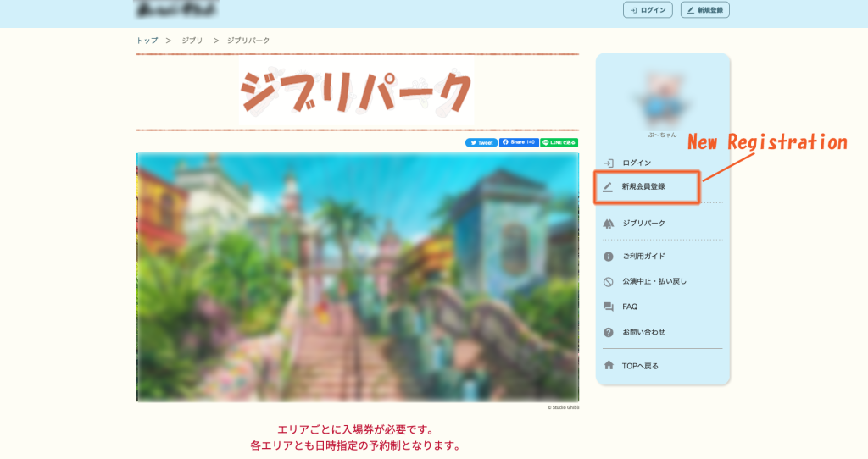
Task: Open the FAQ sidebar menu item
Action: tap(630, 307)
